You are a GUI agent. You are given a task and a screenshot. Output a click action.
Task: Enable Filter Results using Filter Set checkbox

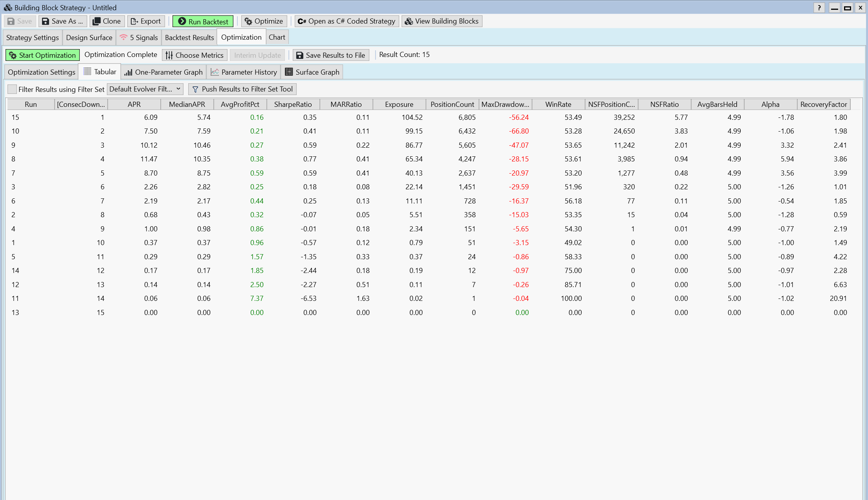(12, 89)
